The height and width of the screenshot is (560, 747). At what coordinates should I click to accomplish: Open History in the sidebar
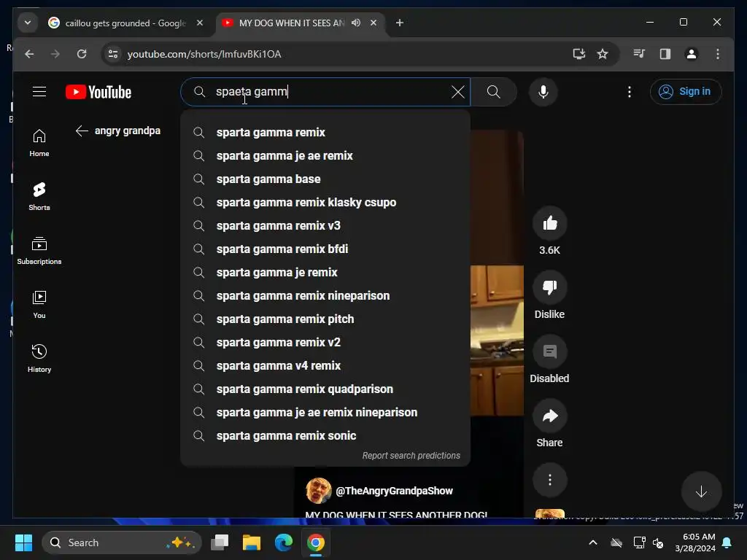click(39, 358)
